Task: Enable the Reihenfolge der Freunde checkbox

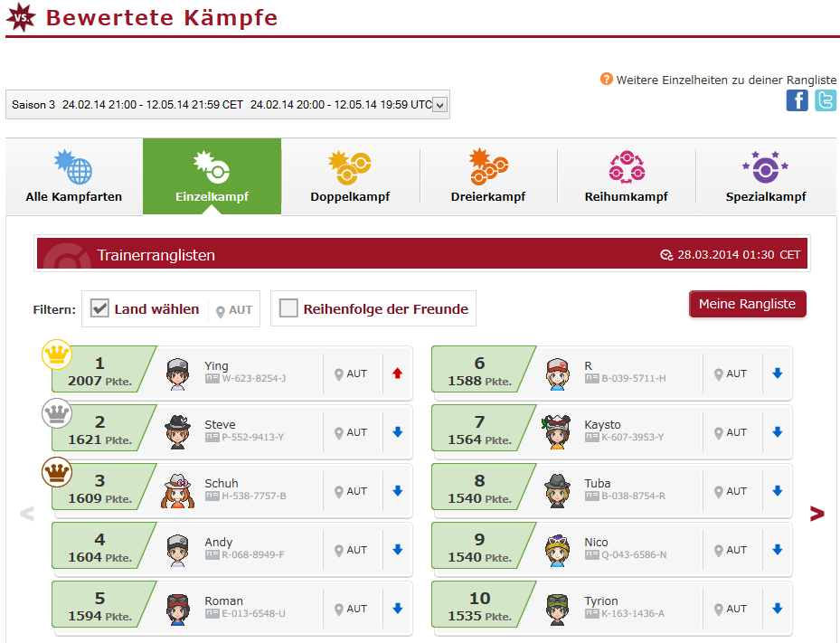Action: [288, 308]
